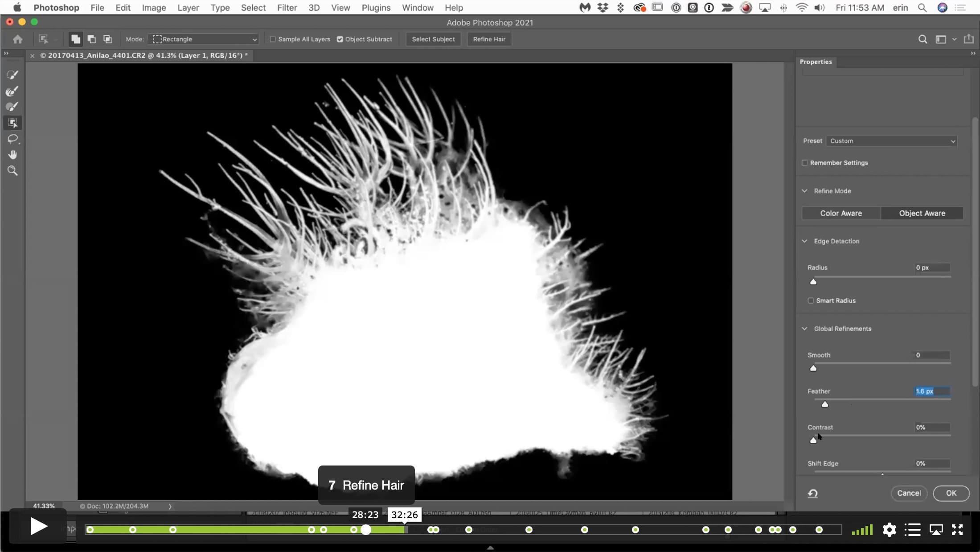Open the Preset Custom dropdown
The image size is (980, 552).
click(892, 141)
